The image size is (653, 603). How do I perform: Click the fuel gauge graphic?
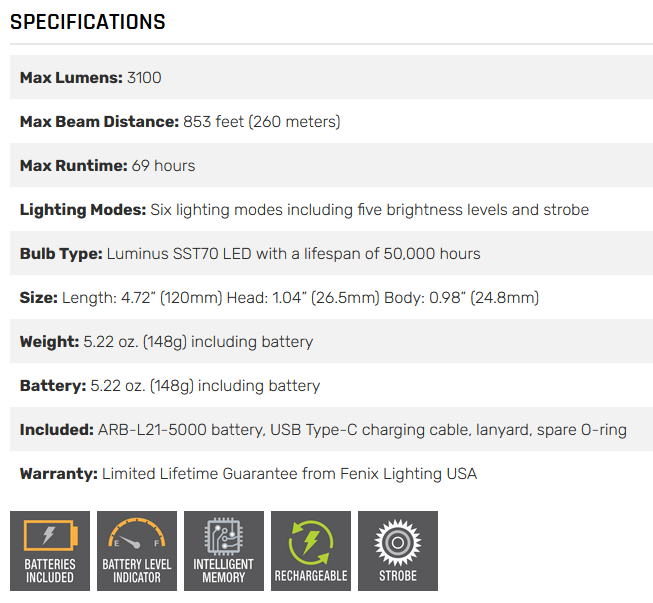(137, 533)
